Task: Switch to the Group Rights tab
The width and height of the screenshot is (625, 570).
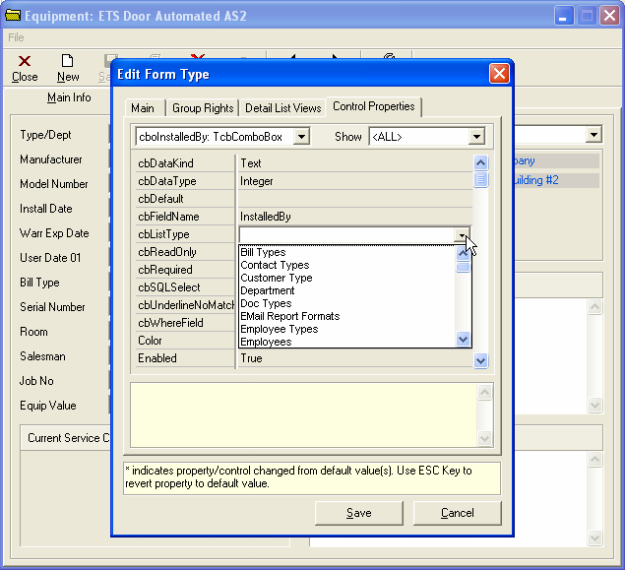Action: pyautogui.click(x=202, y=108)
